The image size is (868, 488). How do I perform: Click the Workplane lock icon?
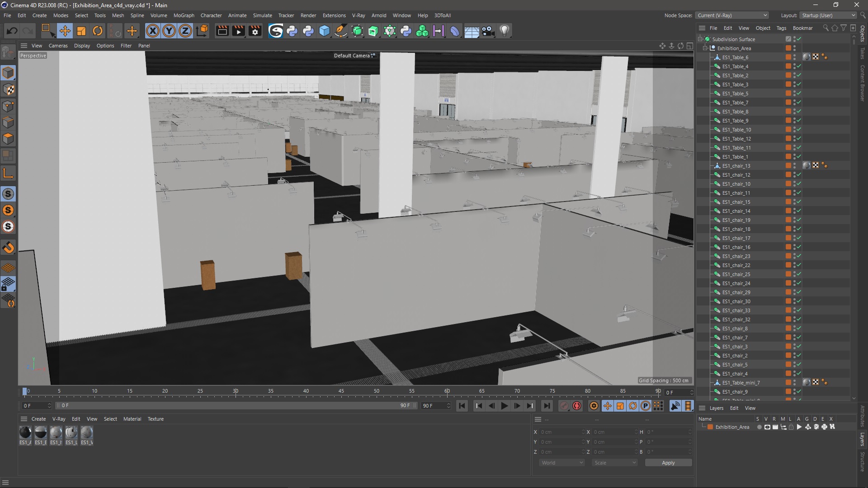tap(8, 284)
